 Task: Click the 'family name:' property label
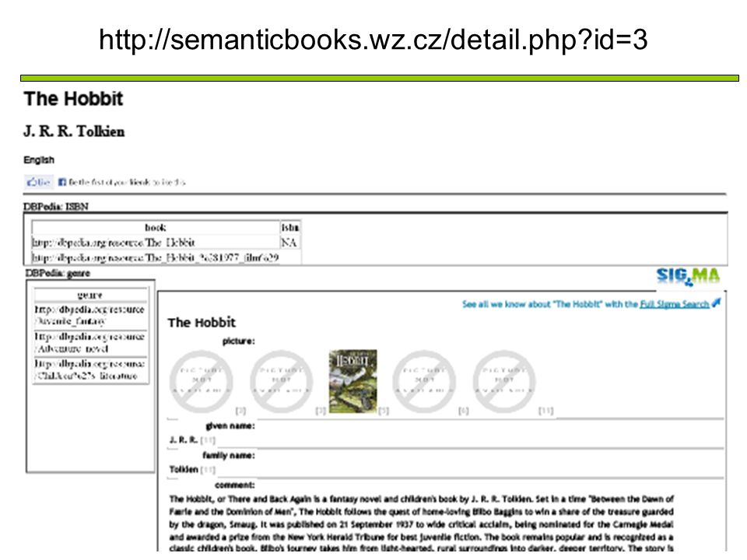228,455
